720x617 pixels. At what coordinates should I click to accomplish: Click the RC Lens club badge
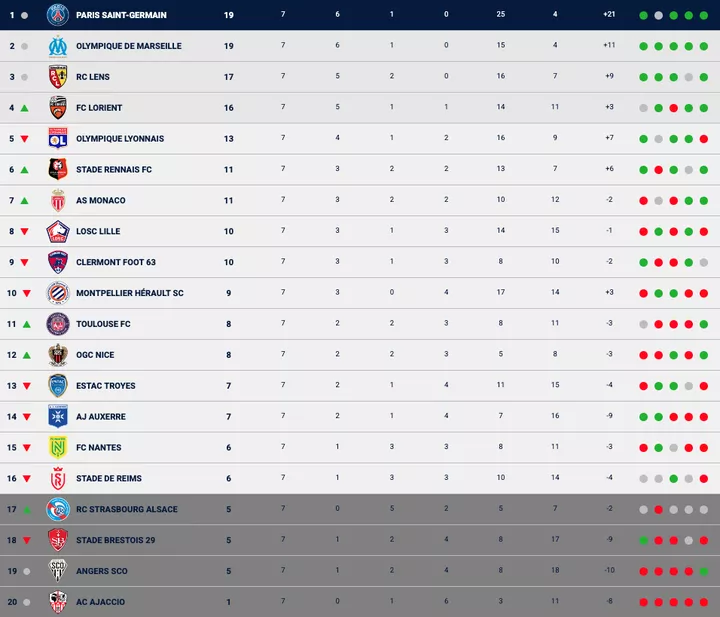tap(57, 77)
